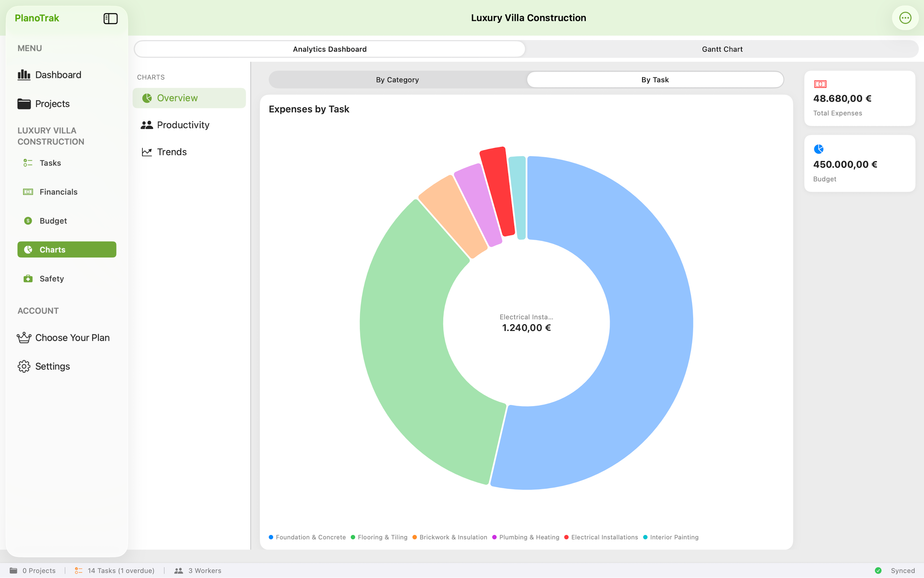Open the Settings label in sidebar

point(52,366)
